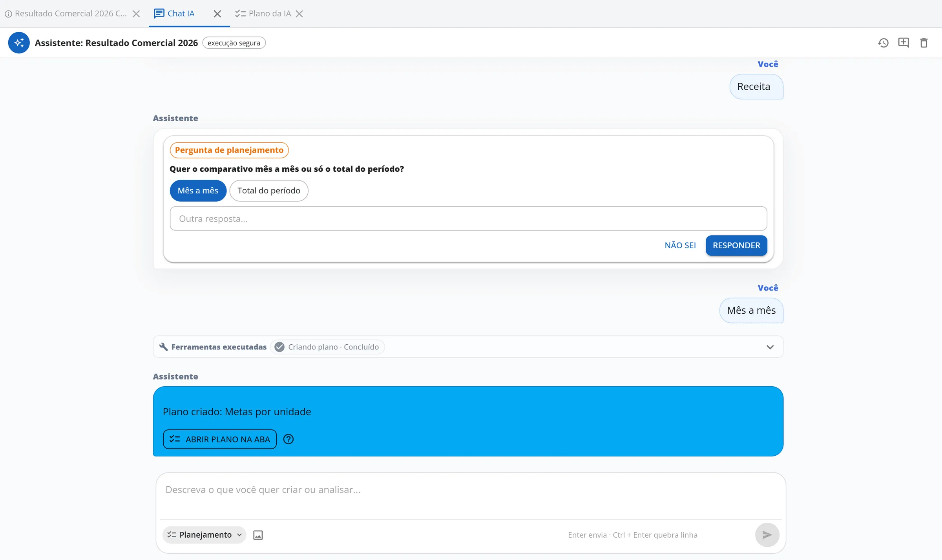Viewport: 942px width, 560px height.
Task: Click the Assistente: Resultado Comercial 2026 title
Action: 116,43
